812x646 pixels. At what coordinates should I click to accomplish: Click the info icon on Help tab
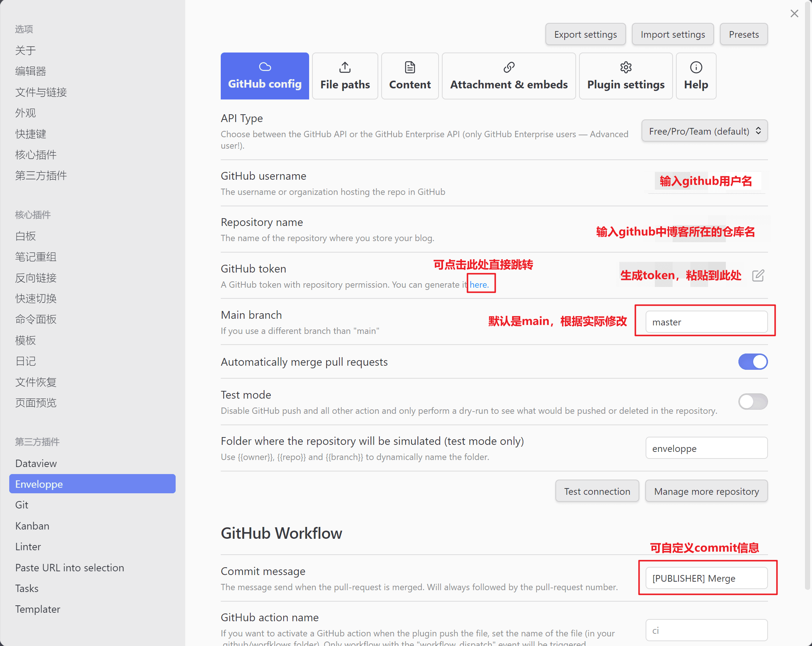coord(696,67)
